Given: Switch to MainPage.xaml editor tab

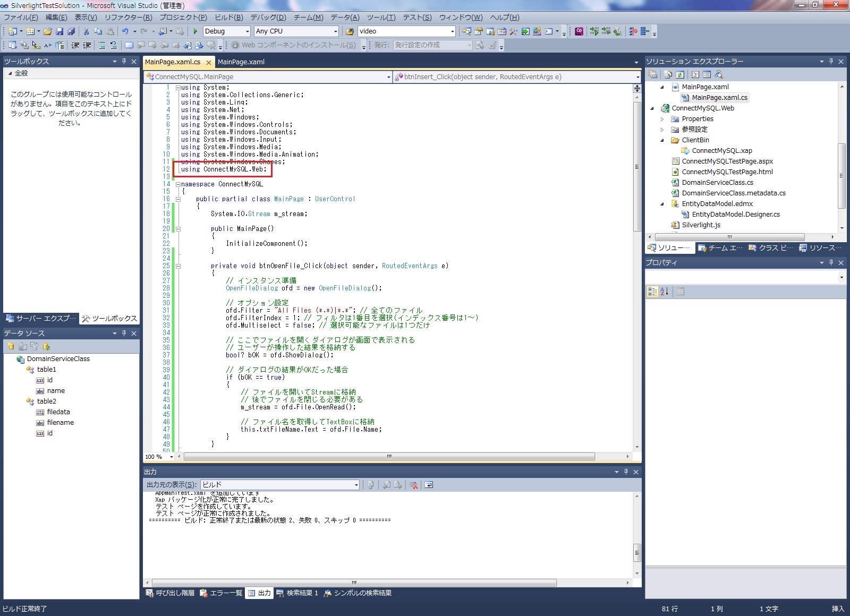Looking at the screenshot, I should (241, 62).
